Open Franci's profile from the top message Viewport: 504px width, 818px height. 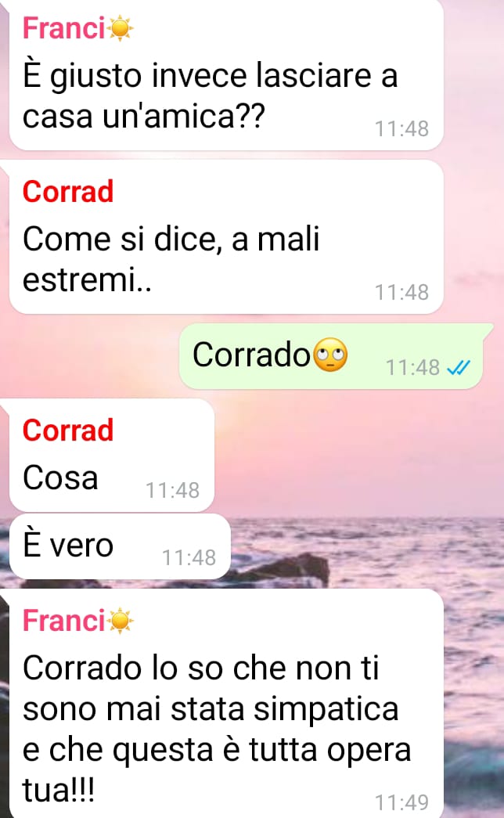(x=63, y=28)
